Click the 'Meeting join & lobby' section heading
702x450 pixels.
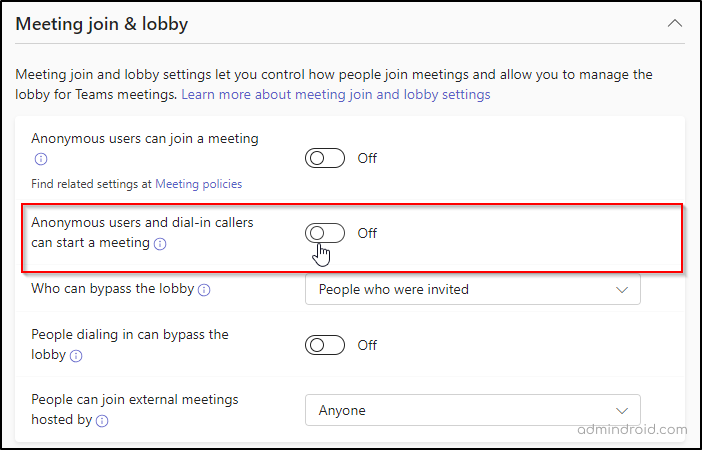[x=102, y=23]
